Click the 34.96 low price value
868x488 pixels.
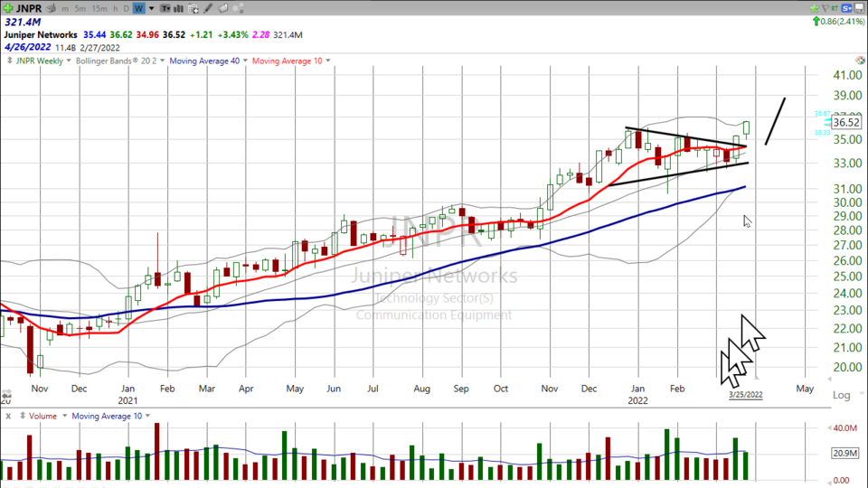[147, 35]
